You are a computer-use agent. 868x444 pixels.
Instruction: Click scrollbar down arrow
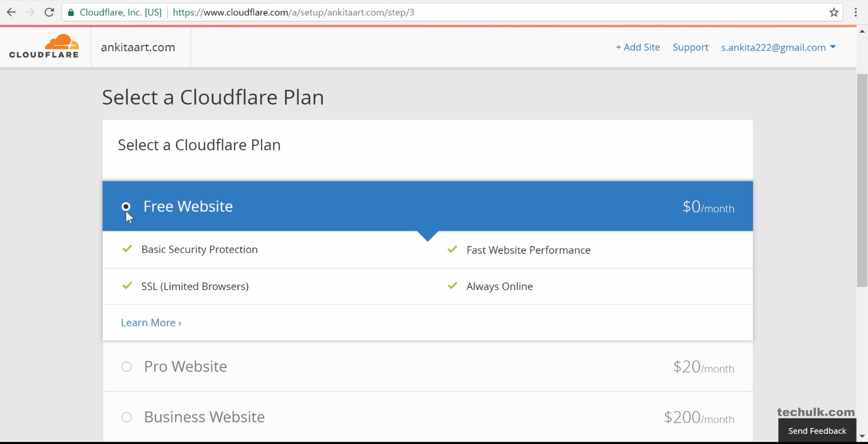862,436
